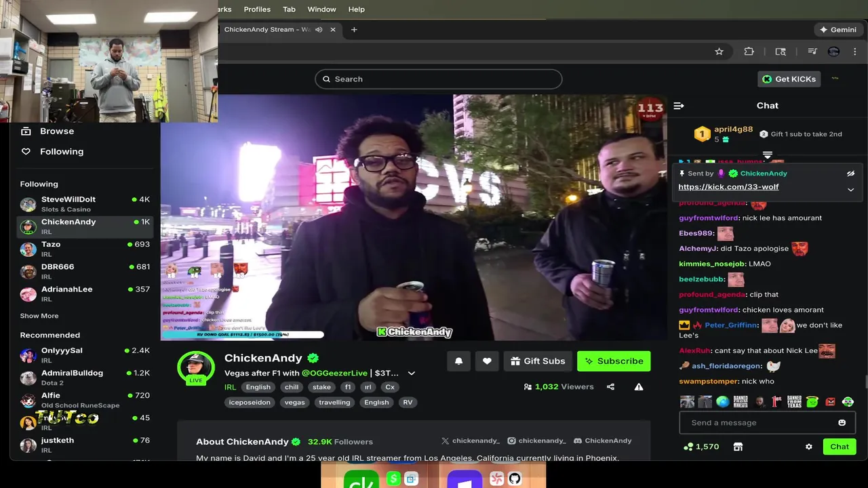The width and height of the screenshot is (868, 488).
Task: Mute the ChickenAndy Stream tab audio
Action: [319, 29]
